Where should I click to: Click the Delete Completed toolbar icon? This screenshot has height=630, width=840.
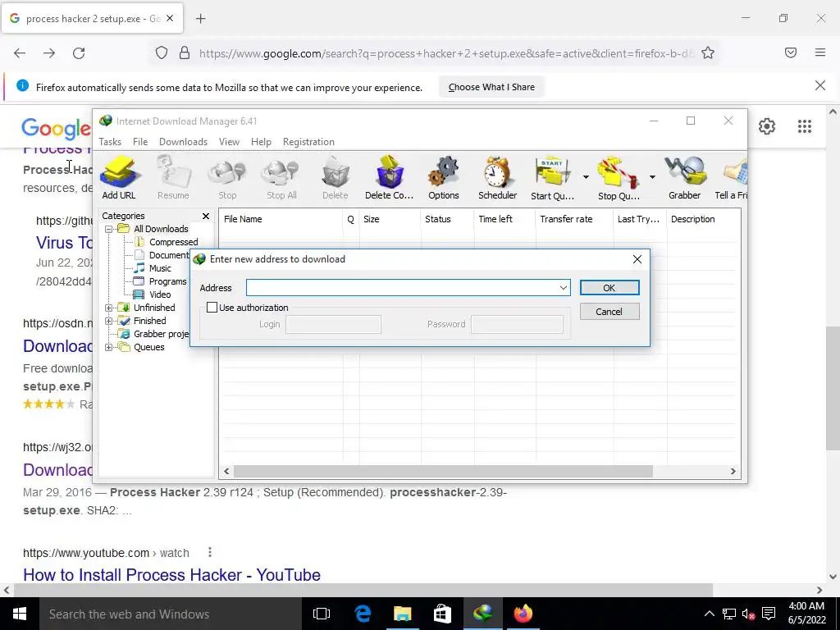click(x=390, y=178)
